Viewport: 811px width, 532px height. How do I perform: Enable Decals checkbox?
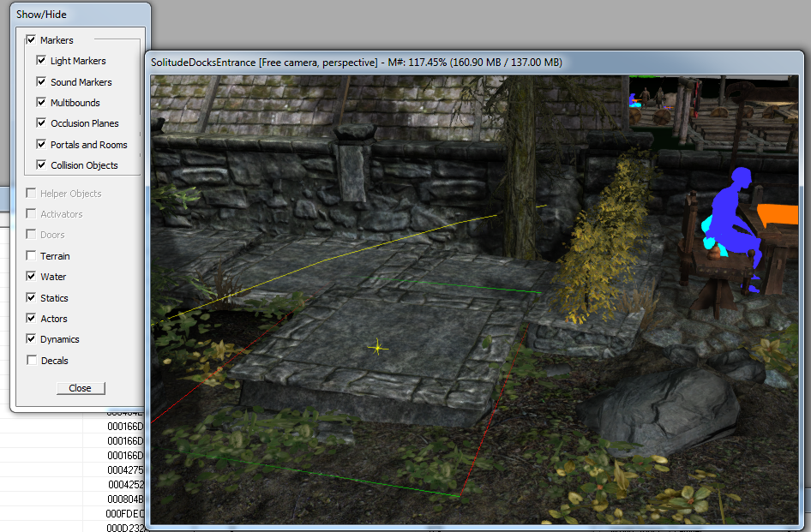(31, 361)
